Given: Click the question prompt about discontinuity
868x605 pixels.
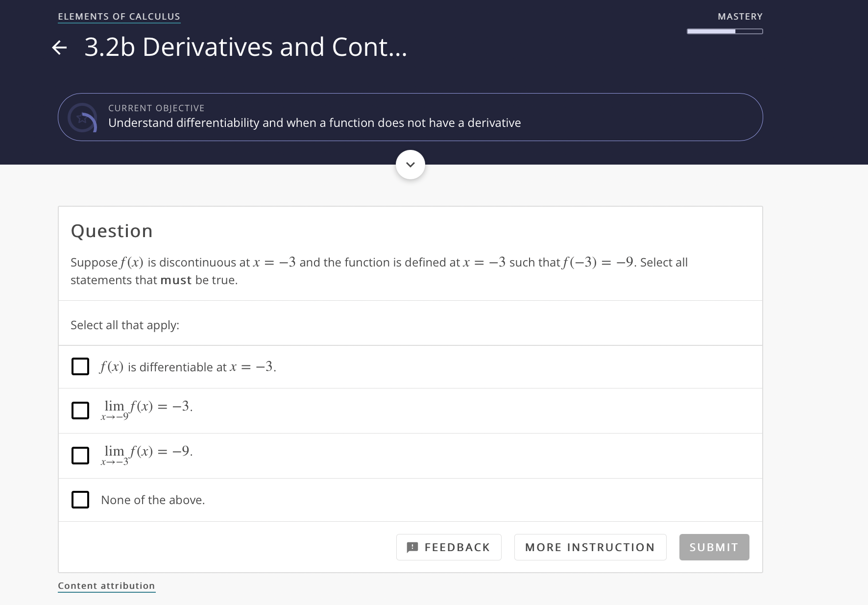Looking at the screenshot, I should 377,270.
